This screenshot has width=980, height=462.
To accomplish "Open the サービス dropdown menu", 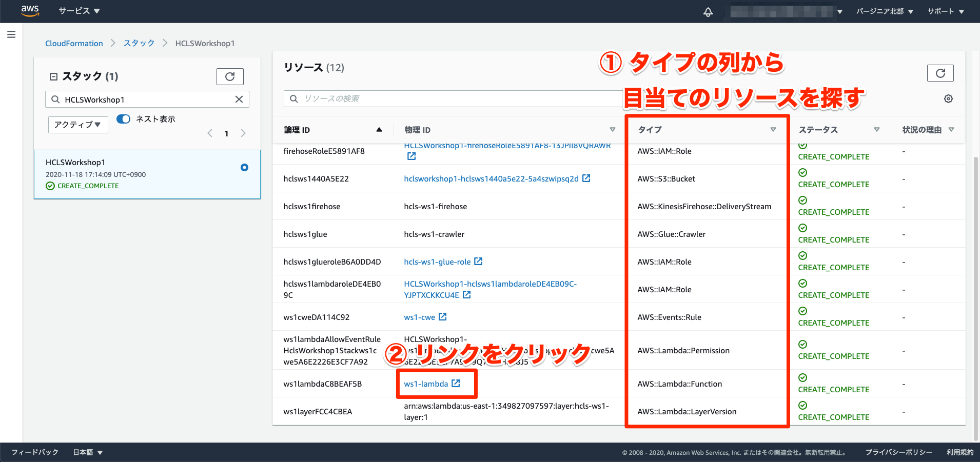I will tap(79, 11).
